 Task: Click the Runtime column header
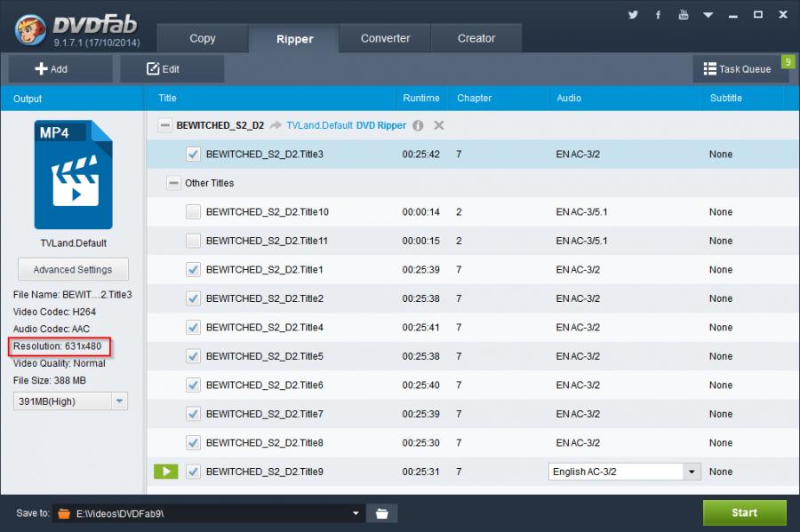[421, 99]
